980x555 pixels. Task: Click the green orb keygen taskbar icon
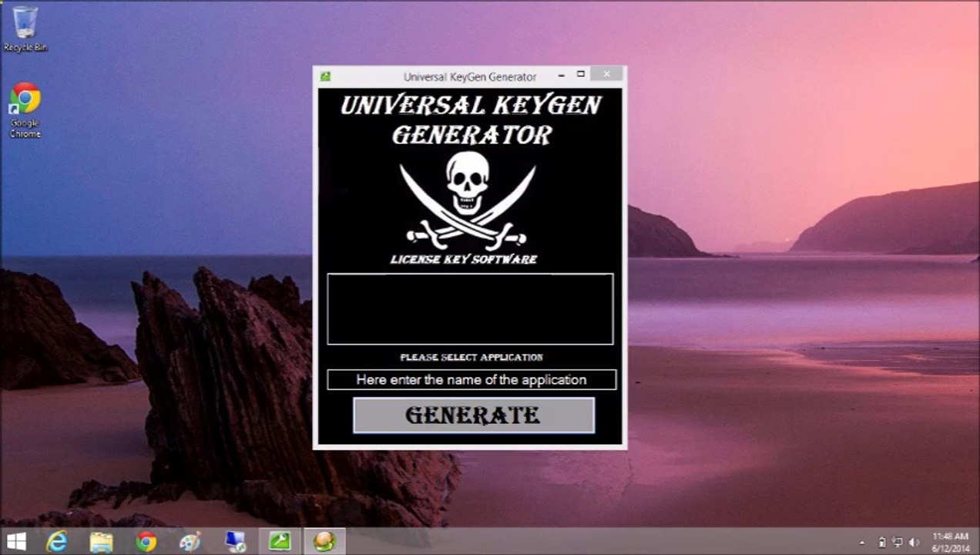click(x=324, y=542)
